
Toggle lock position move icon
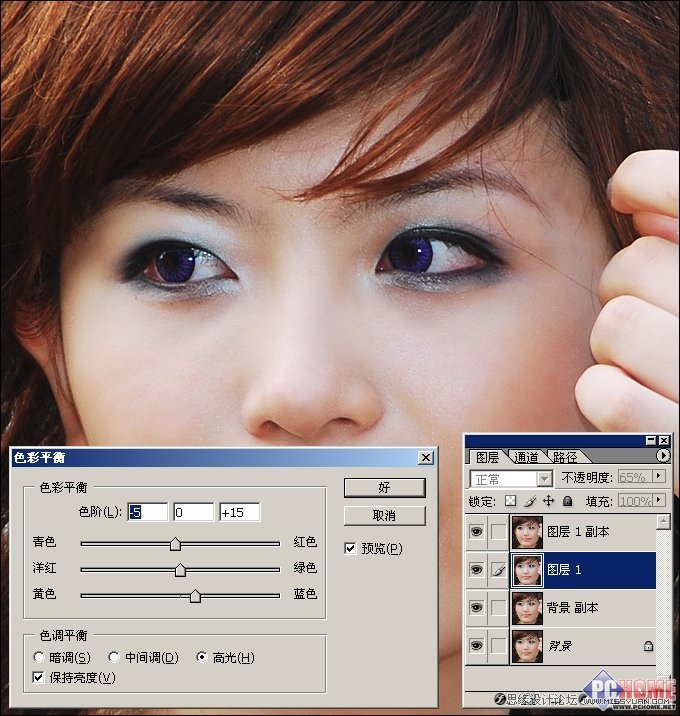pos(548,501)
